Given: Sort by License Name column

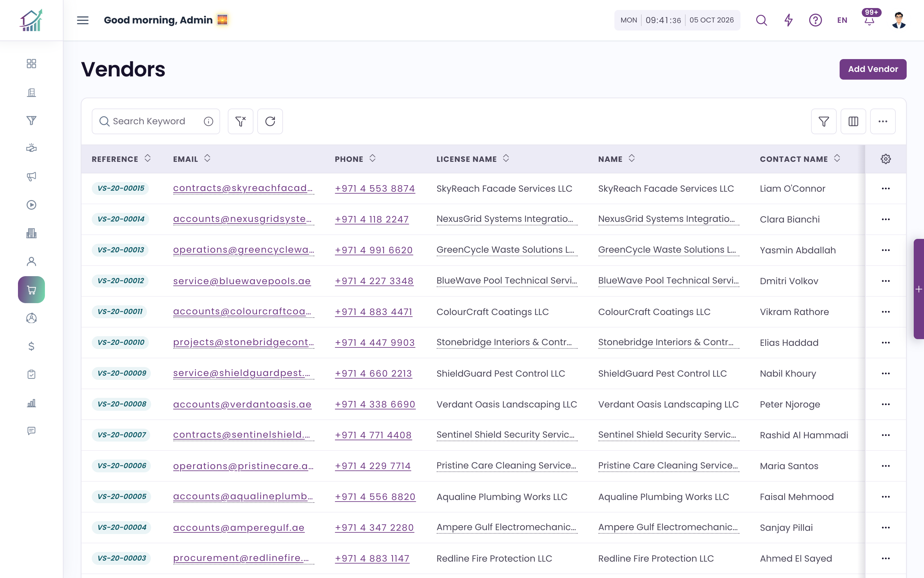Looking at the screenshot, I should tap(506, 158).
